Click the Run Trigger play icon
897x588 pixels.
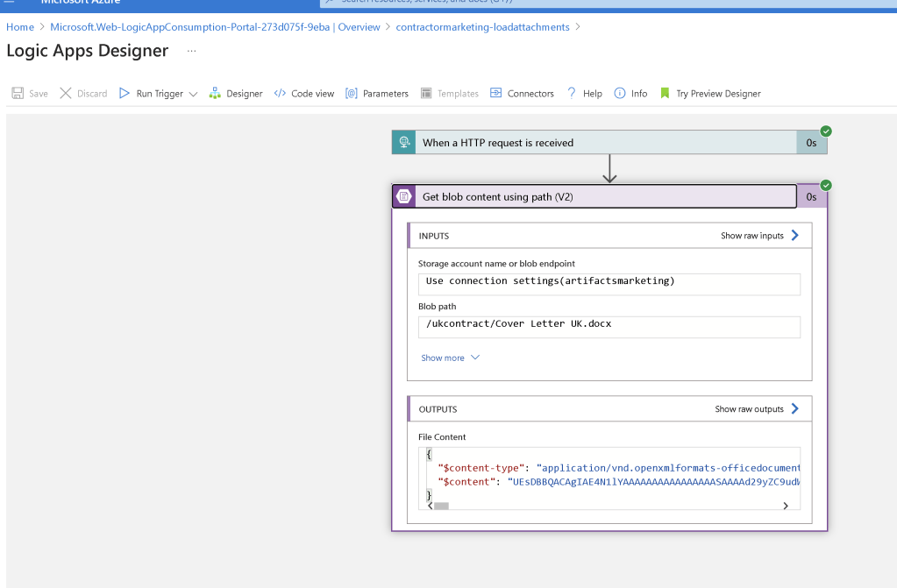point(125,93)
